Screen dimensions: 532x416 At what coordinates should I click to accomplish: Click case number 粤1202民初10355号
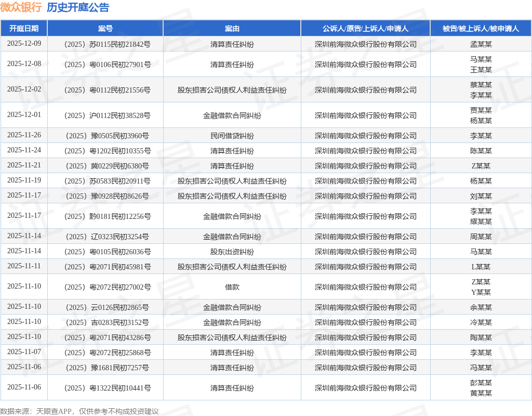coord(108,151)
